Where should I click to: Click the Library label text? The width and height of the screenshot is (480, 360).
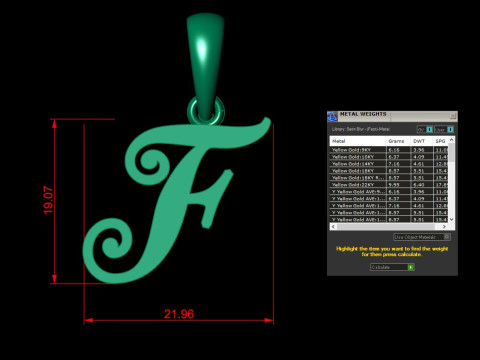pos(360,129)
